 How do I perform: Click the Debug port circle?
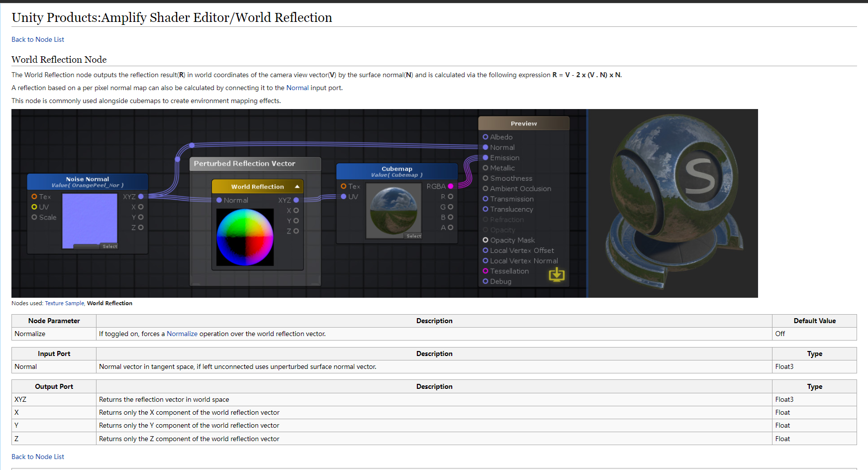485,281
